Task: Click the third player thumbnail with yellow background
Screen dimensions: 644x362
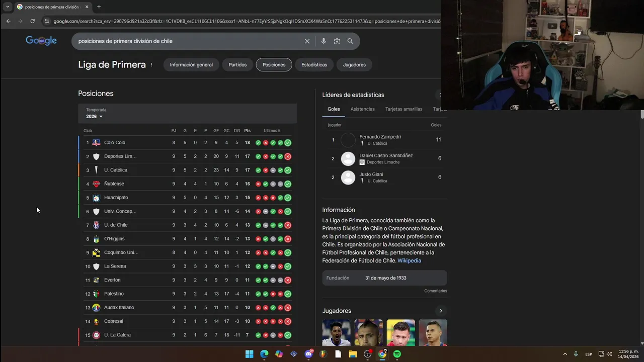Action: coord(401,333)
